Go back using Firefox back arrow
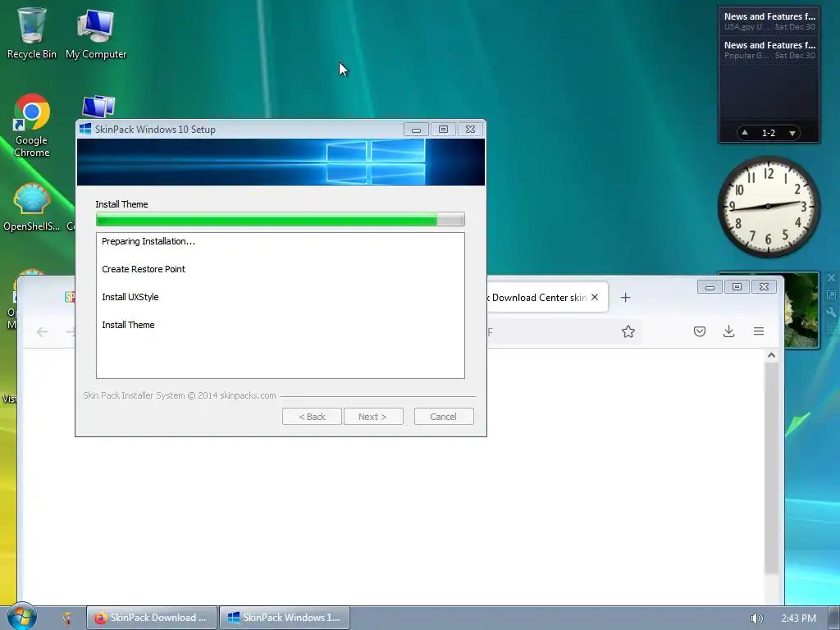The height and width of the screenshot is (630, 840). (43, 332)
